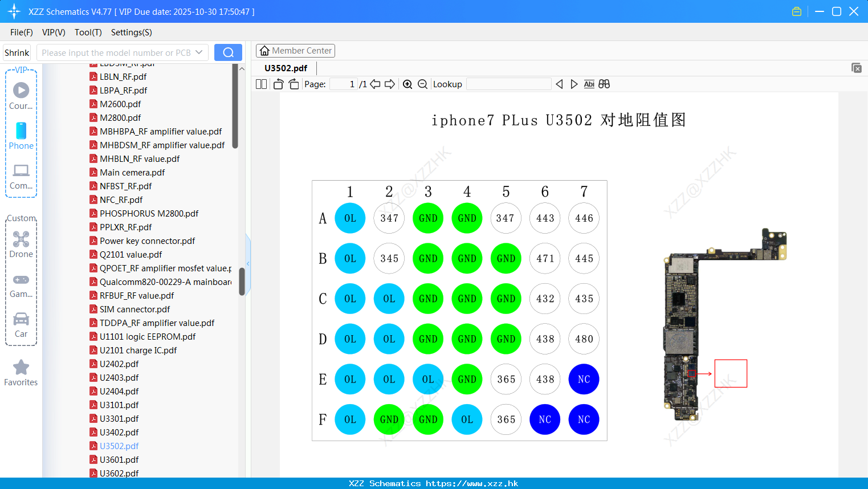Screen dimensions: 868x489
Task: Open the Member Center
Action: [x=295, y=51]
